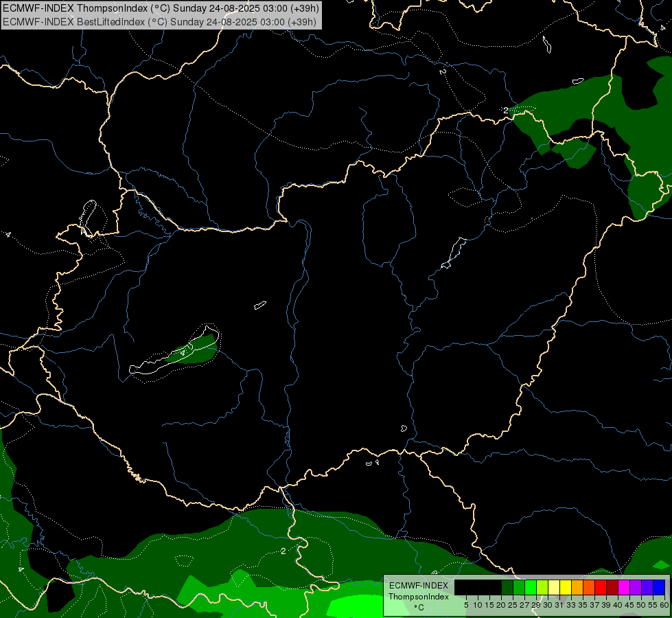Pick the blue 55–60 legend swatch
672x618 pixels.
(x=659, y=587)
